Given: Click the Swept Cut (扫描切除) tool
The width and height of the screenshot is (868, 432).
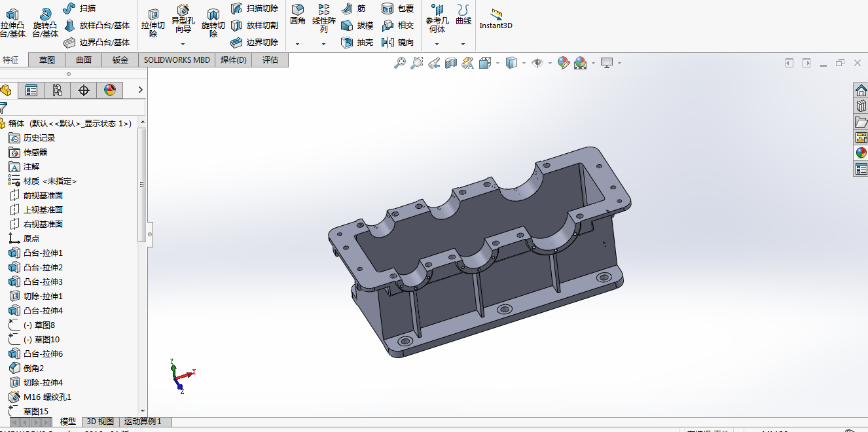Looking at the screenshot, I should pos(255,9).
